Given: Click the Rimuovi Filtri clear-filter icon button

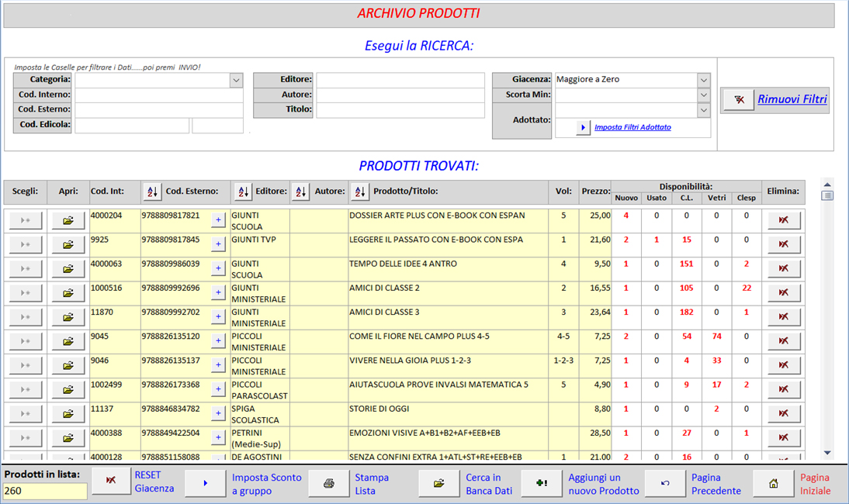Looking at the screenshot, I should coord(738,99).
